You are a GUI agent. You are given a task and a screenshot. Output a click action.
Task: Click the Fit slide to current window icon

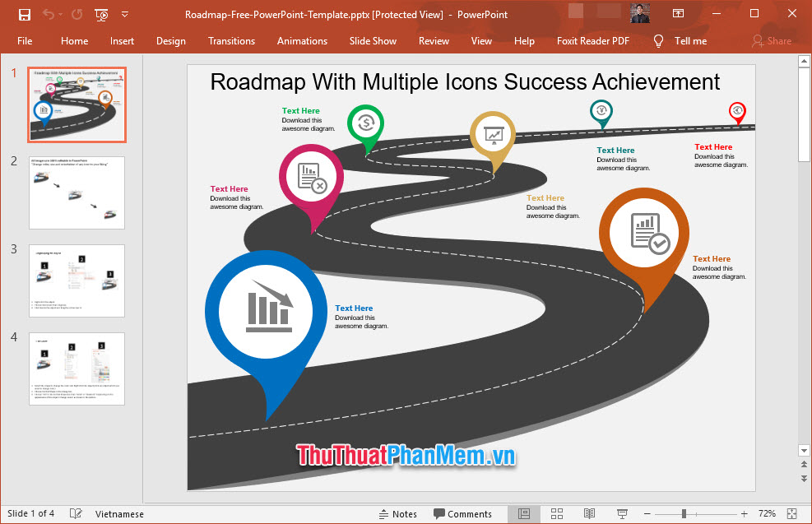click(x=791, y=513)
